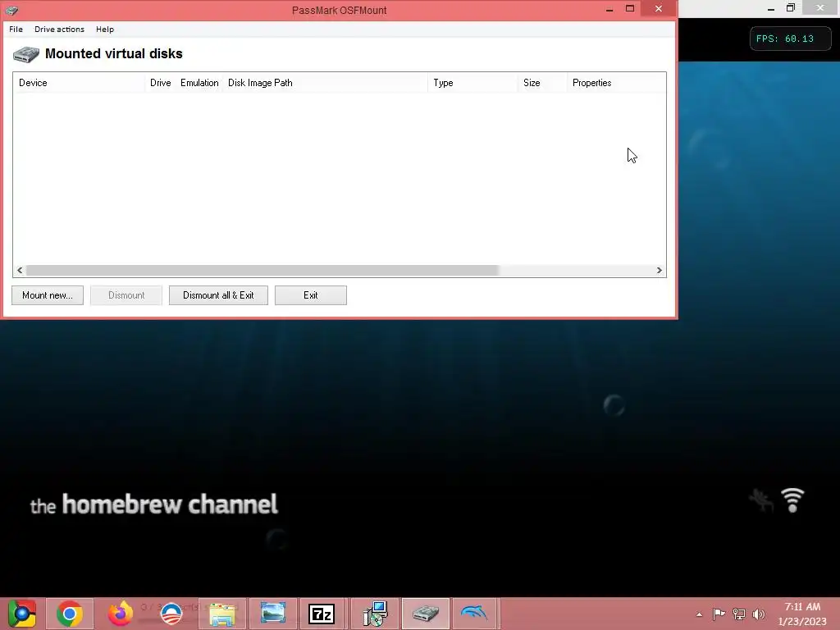The width and height of the screenshot is (840, 630).
Task: Minimize the PassMark OSFMount window
Action: pyautogui.click(x=609, y=8)
